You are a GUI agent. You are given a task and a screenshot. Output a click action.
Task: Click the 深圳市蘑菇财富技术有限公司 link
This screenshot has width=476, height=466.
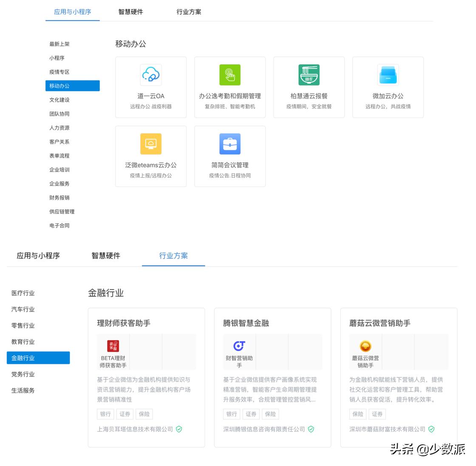(x=387, y=429)
